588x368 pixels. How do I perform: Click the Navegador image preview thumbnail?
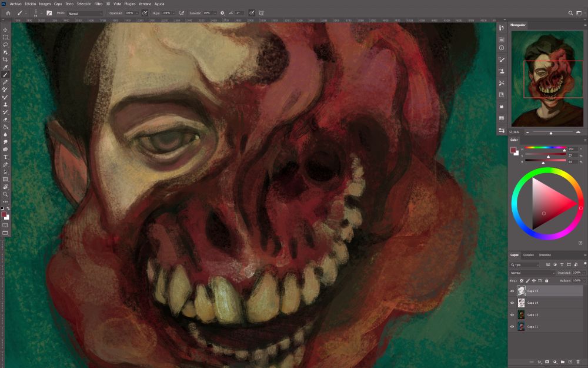[547, 78]
